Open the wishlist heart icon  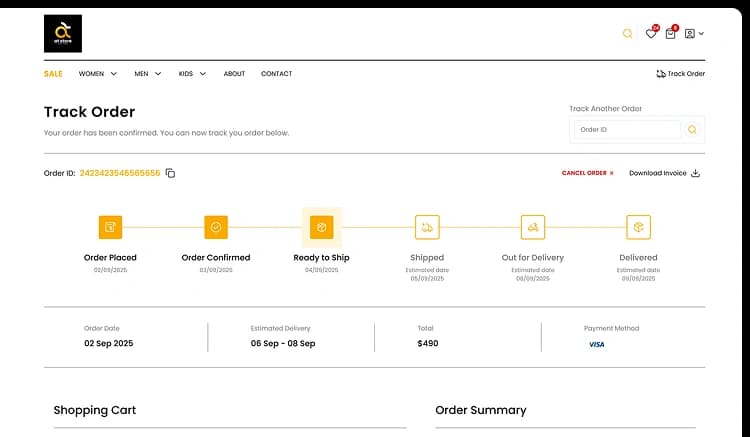651,33
